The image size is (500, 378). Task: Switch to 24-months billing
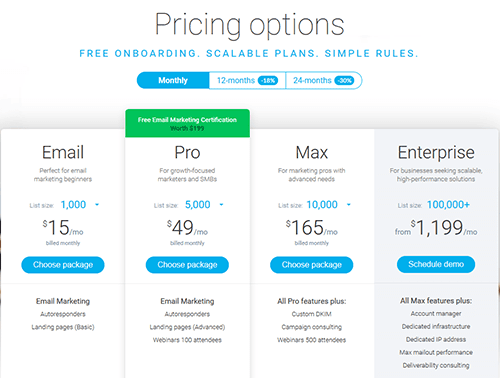pyautogui.click(x=324, y=80)
